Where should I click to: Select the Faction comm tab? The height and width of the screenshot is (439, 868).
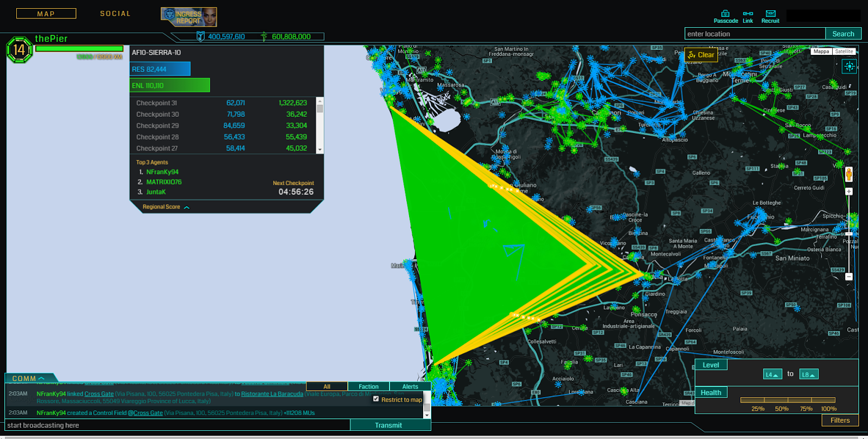(368, 386)
